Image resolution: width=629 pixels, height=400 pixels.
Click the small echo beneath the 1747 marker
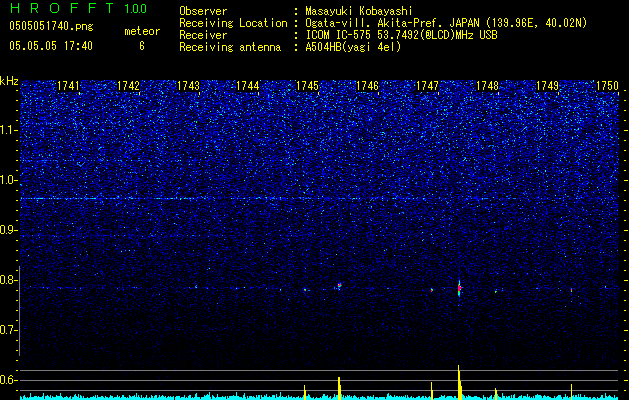[x=432, y=289]
